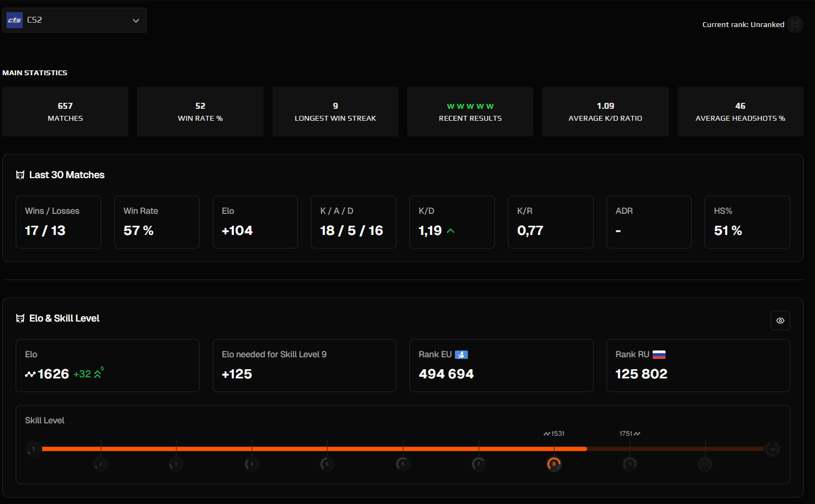The height and width of the screenshot is (504, 815).
Task: Select skill level 5 badge
Action: pos(327,464)
